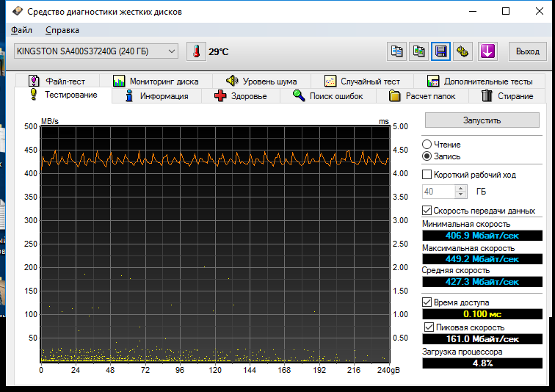The height and width of the screenshot is (392, 555).
Task: Expand the KINGSTON drive selection dropdown
Action: pyautogui.click(x=172, y=51)
